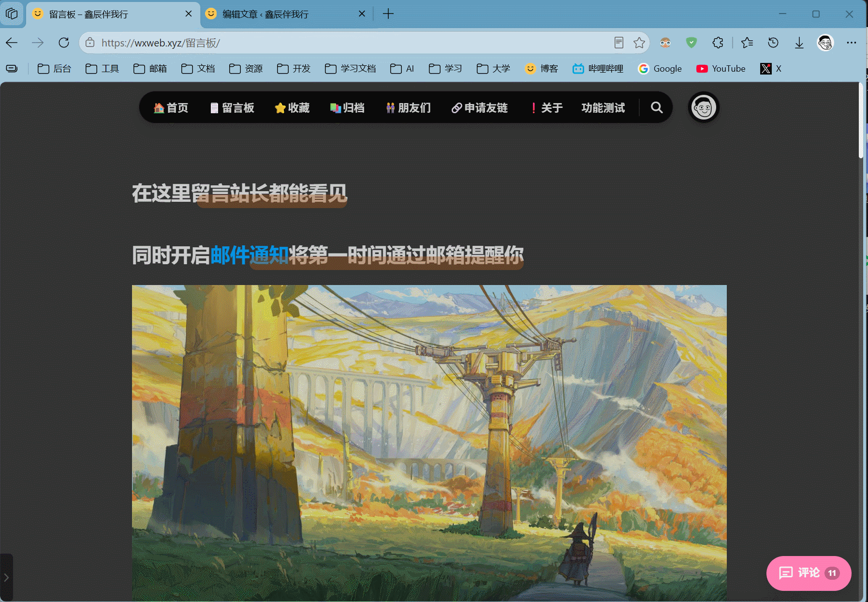Open 功能测试 in the site navigation
This screenshot has height=602, width=868.
(x=603, y=107)
